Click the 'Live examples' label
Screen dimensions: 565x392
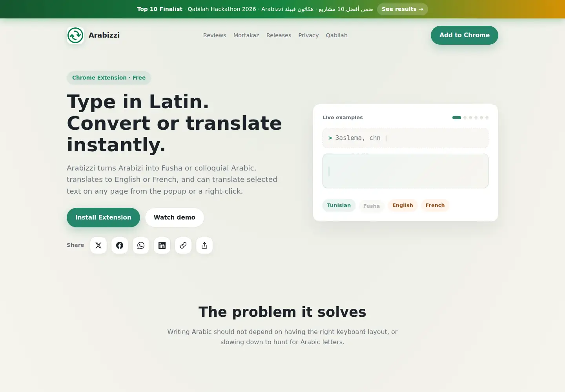pyautogui.click(x=343, y=118)
